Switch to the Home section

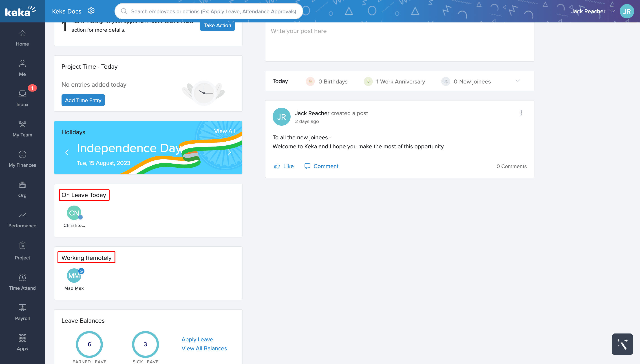[x=22, y=37]
